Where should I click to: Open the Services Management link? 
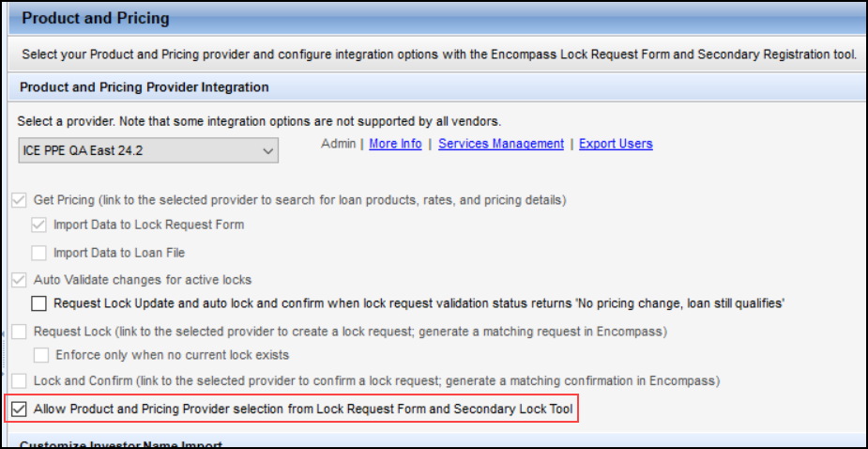click(501, 144)
